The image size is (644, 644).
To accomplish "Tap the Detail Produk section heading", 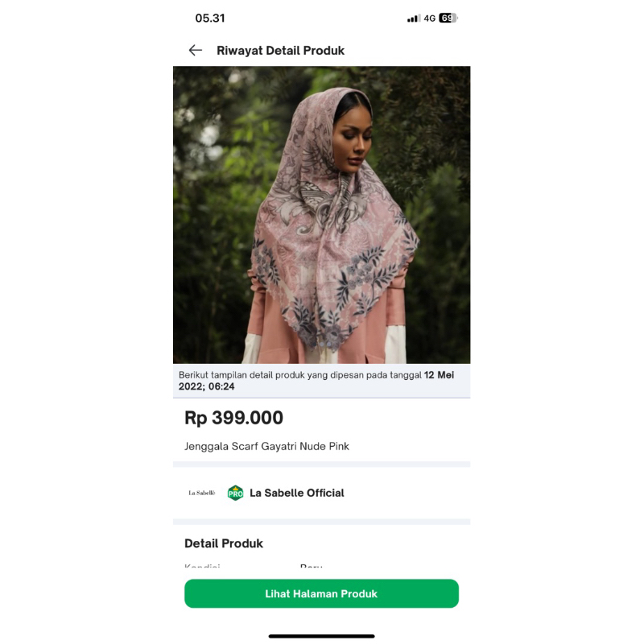I will point(224,543).
